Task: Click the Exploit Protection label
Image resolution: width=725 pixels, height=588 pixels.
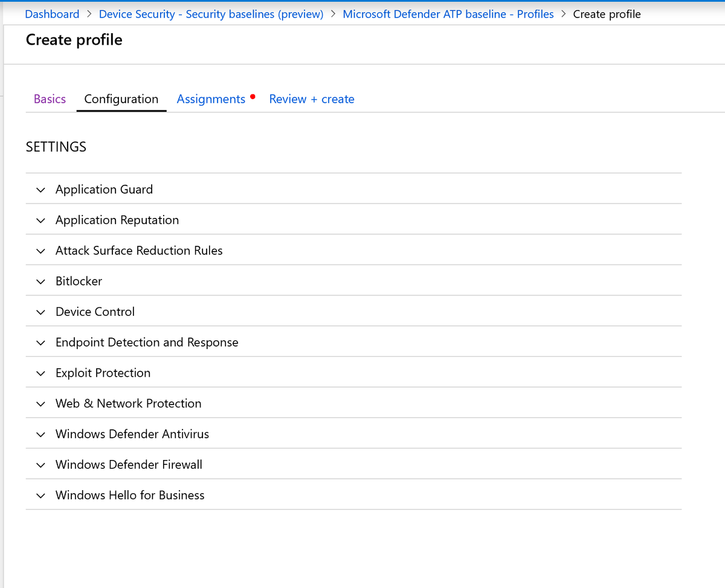Action: 103,373
